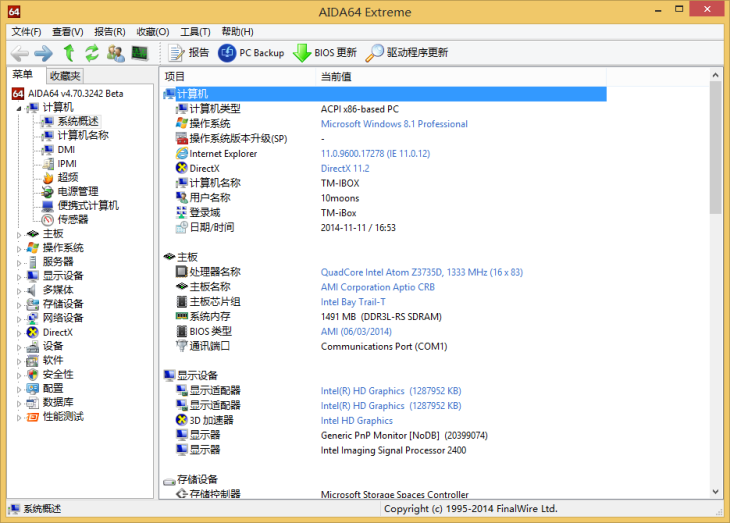Open the AMI (06/03/2014) BIOS link
The image size is (730, 523).
point(356,332)
